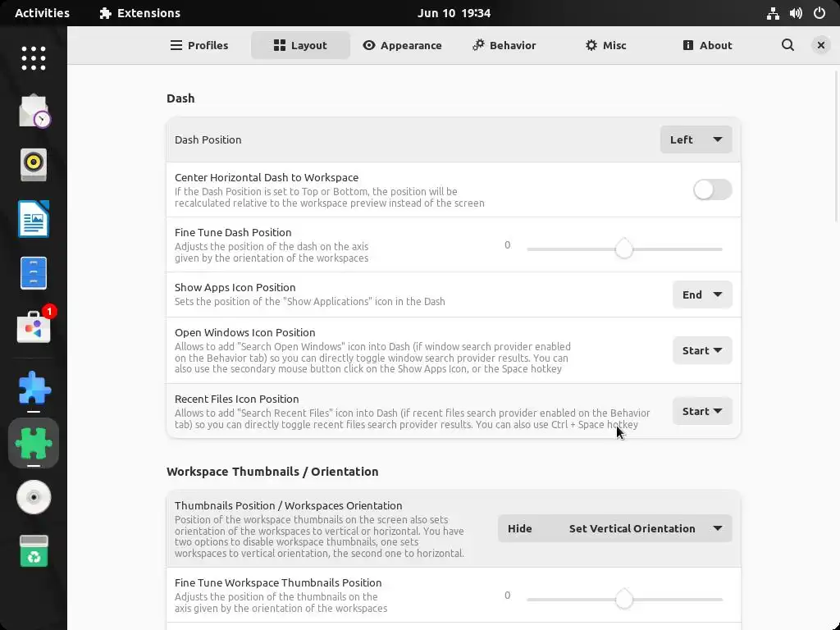Switch to the Appearance tab
The height and width of the screenshot is (630, 840).
(402, 45)
